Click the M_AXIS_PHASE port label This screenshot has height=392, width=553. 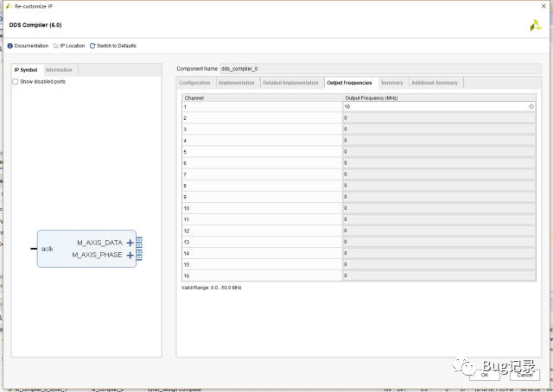(98, 255)
